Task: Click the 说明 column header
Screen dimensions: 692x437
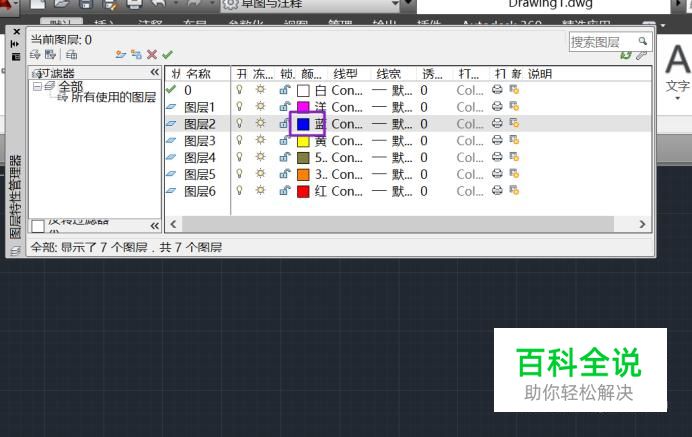Action: [540, 74]
